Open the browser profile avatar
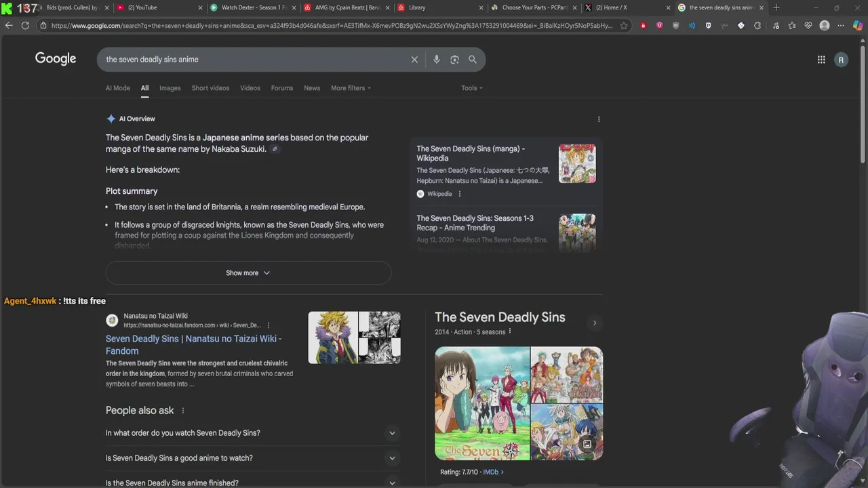 tap(825, 26)
